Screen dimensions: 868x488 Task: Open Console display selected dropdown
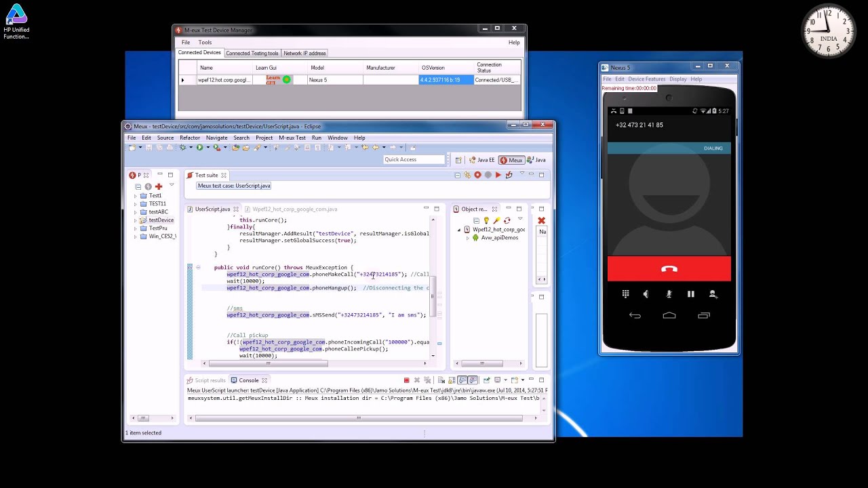pos(505,380)
